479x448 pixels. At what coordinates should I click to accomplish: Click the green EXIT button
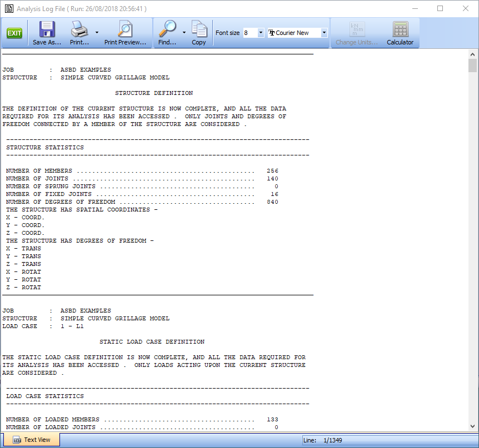[14, 33]
